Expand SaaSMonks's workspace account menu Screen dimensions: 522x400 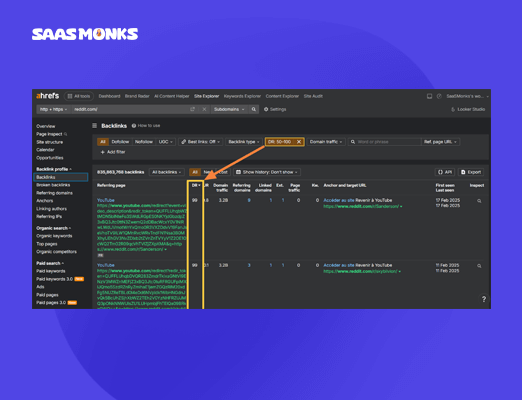click(x=467, y=96)
